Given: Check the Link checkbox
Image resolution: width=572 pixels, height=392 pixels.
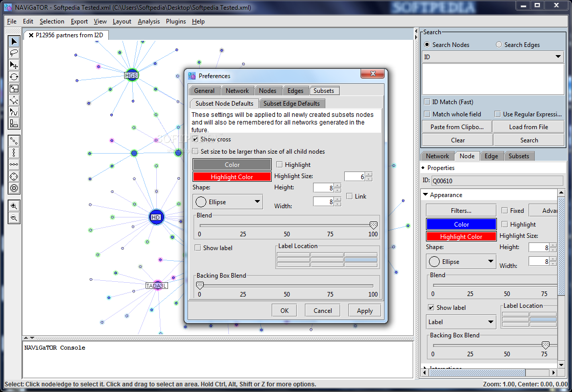Looking at the screenshot, I should click(349, 196).
